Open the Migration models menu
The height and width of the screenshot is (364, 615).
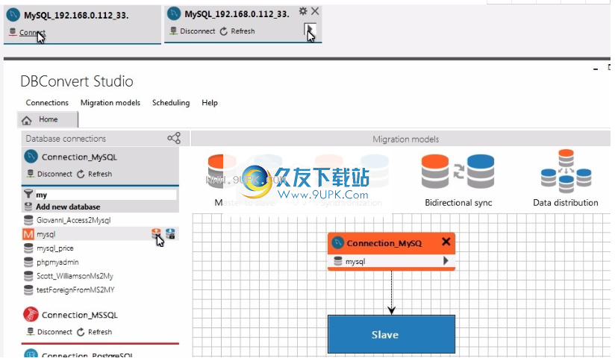(110, 103)
